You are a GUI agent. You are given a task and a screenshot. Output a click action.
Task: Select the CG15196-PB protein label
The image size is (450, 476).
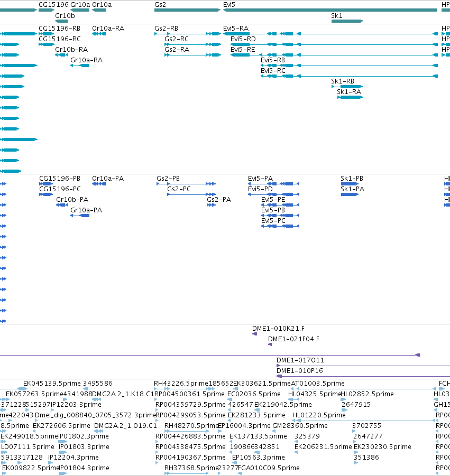[60, 179]
